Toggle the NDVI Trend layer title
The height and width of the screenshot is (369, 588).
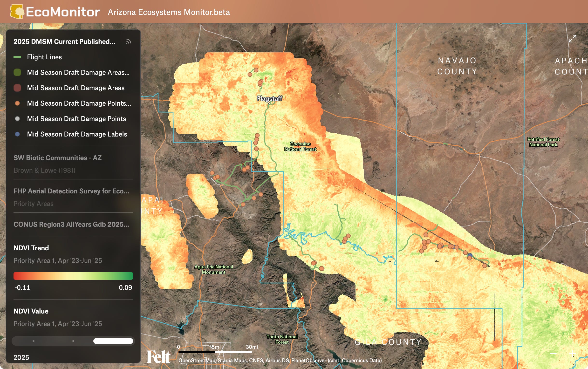[31, 248]
